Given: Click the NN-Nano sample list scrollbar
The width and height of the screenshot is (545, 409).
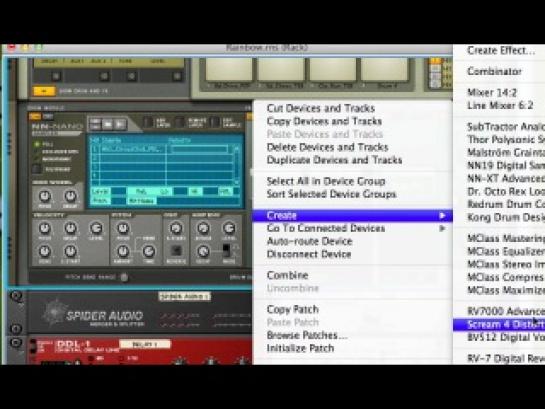Looking at the screenshot, I should point(236,165).
